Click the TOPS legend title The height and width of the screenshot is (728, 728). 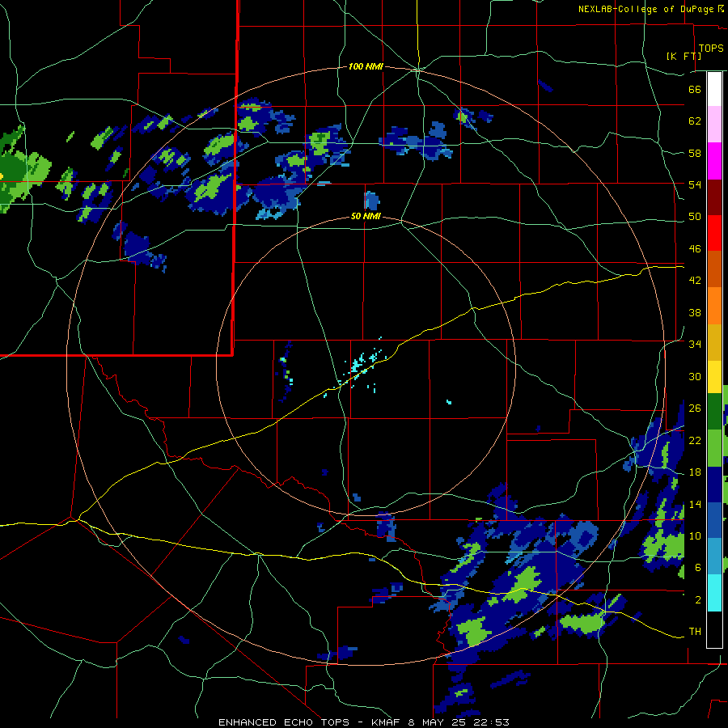coord(711,48)
